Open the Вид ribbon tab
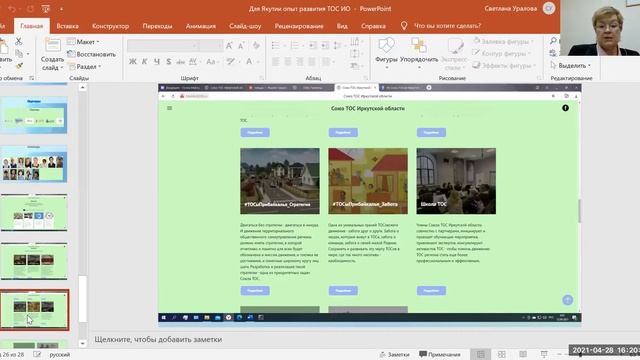 point(342,26)
